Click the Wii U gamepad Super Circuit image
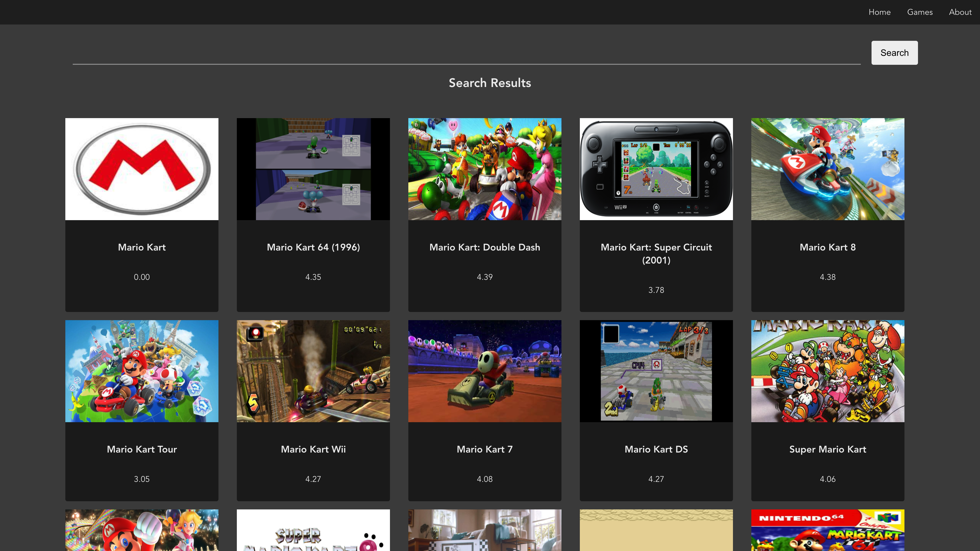980x551 pixels. click(x=656, y=169)
